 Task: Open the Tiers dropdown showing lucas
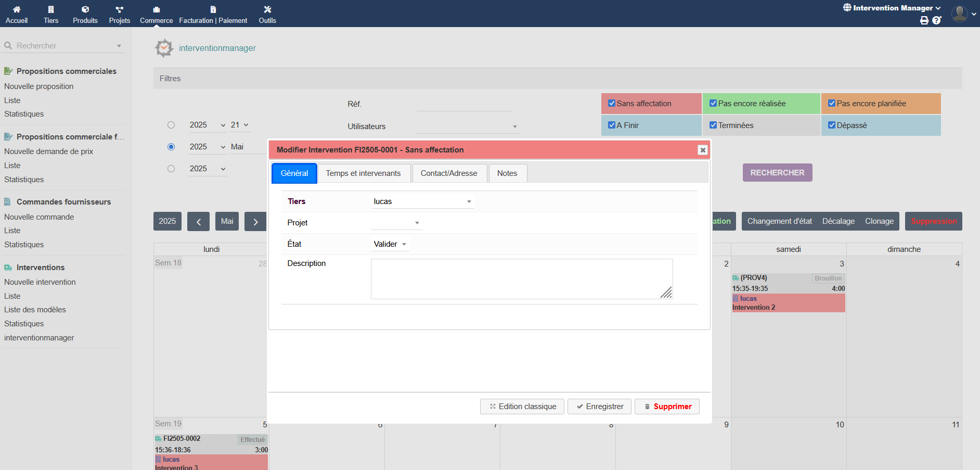point(422,201)
